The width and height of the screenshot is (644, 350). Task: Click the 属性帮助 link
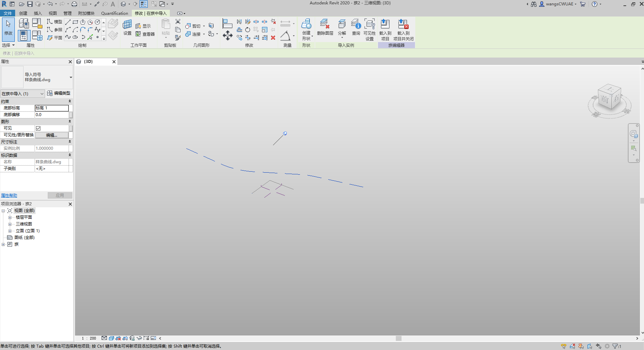(9, 195)
